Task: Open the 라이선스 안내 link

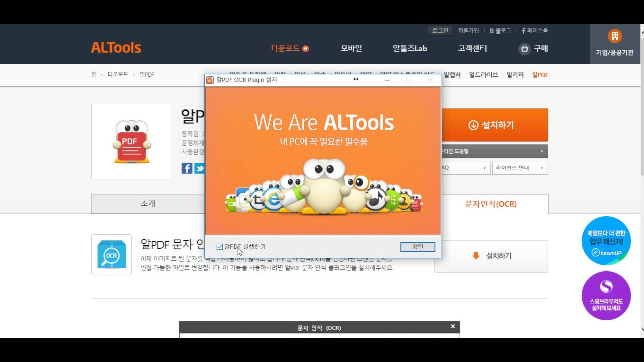Action: (520, 168)
